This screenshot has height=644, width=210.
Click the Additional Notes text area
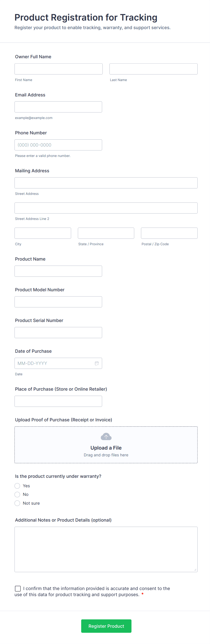point(106,549)
